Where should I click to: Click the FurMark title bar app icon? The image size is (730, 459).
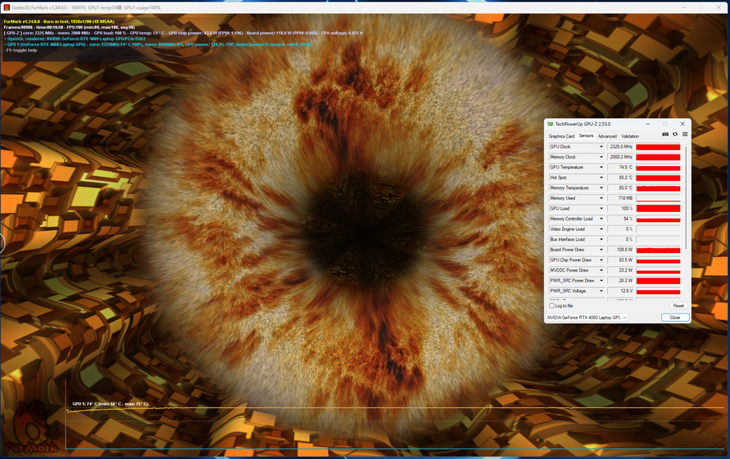7,7
